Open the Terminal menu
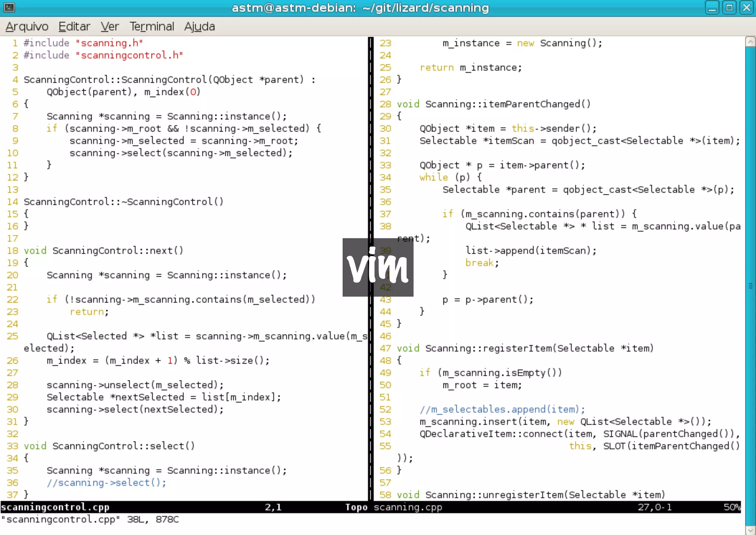This screenshot has width=756, height=535. click(x=151, y=27)
